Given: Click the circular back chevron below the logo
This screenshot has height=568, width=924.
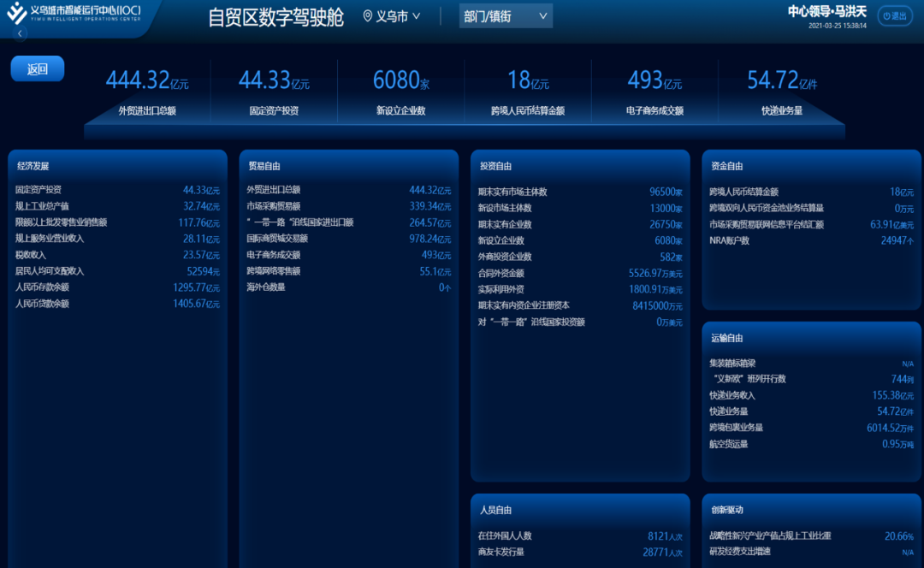Looking at the screenshot, I should click(x=19, y=33).
